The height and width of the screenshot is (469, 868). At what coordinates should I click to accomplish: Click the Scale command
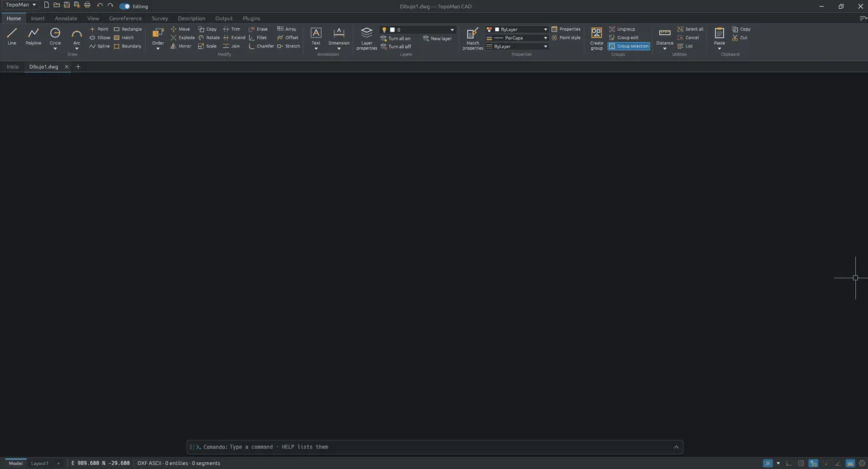pyautogui.click(x=208, y=46)
